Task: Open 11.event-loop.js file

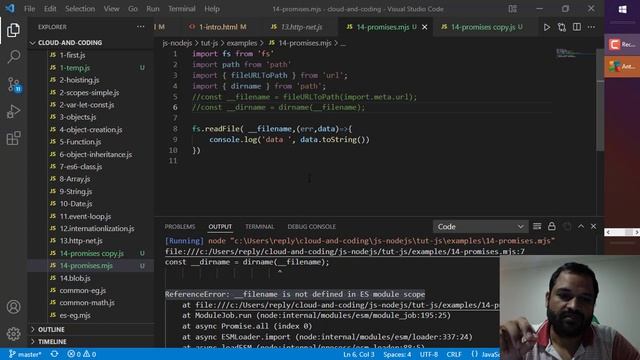Action: click(x=85, y=216)
